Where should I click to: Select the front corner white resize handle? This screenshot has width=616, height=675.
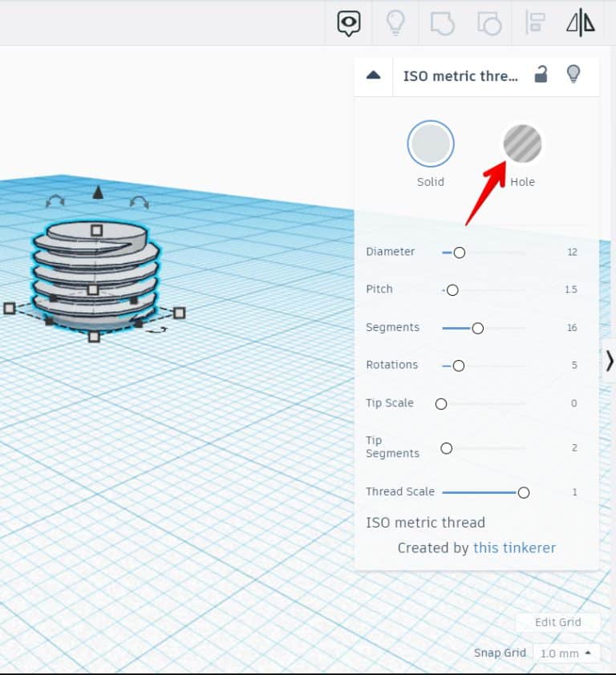[x=94, y=337]
